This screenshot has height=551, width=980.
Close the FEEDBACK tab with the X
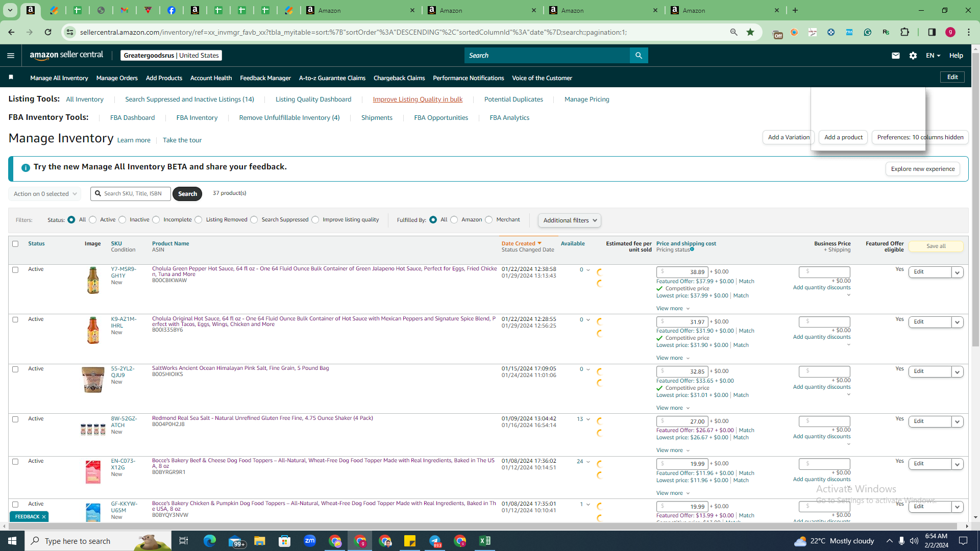(x=44, y=517)
